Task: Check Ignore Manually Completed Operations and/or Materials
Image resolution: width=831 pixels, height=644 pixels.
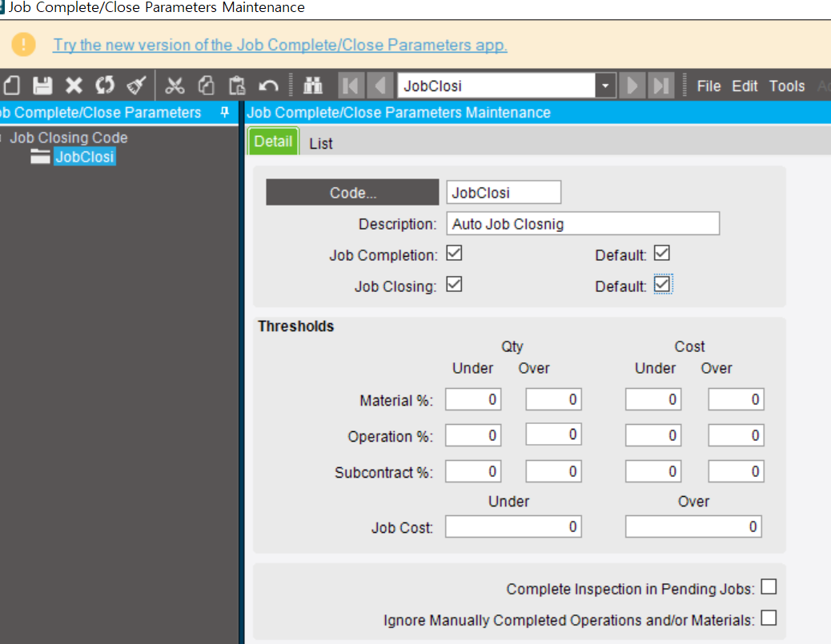Action: click(769, 618)
